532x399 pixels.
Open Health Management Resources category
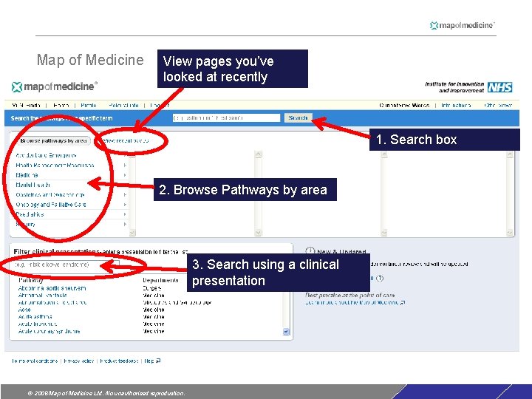[x=55, y=166]
